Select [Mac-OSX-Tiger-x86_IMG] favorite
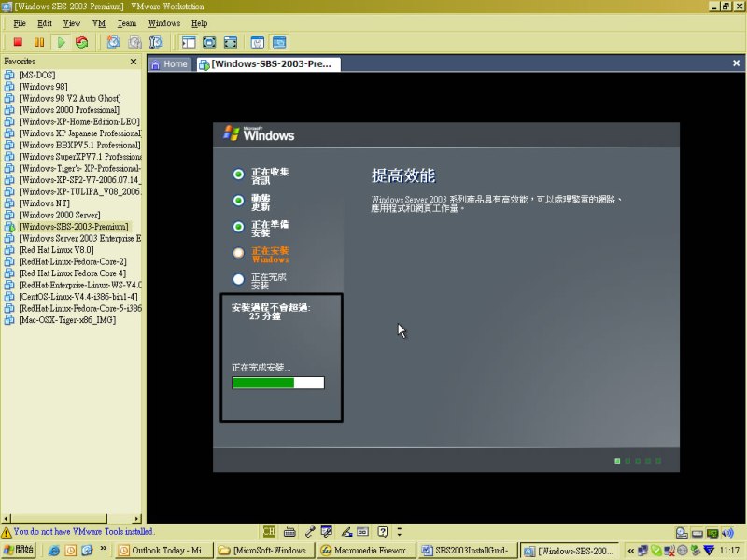Viewport: 747px width, 560px height. click(x=66, y=320)
